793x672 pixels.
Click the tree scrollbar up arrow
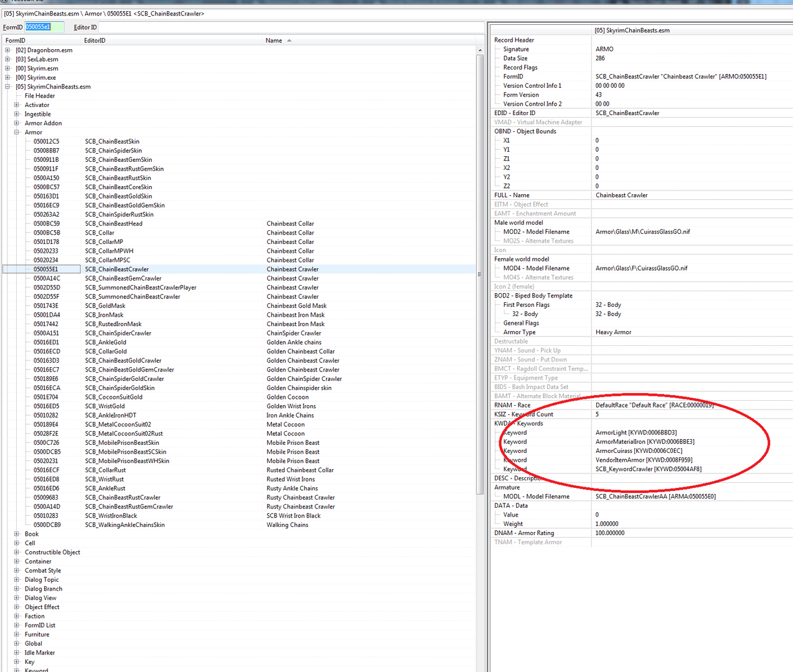[x=480, y=50]
